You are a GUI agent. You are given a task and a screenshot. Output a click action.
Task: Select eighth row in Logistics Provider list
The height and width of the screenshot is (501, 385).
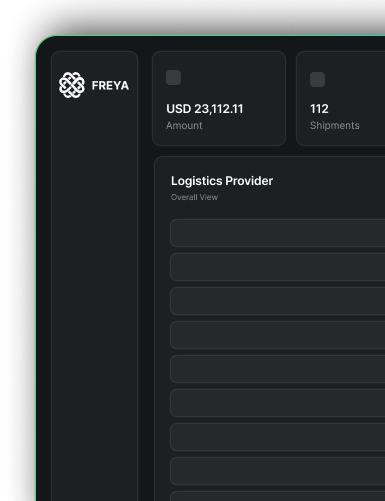pos(277,471)
